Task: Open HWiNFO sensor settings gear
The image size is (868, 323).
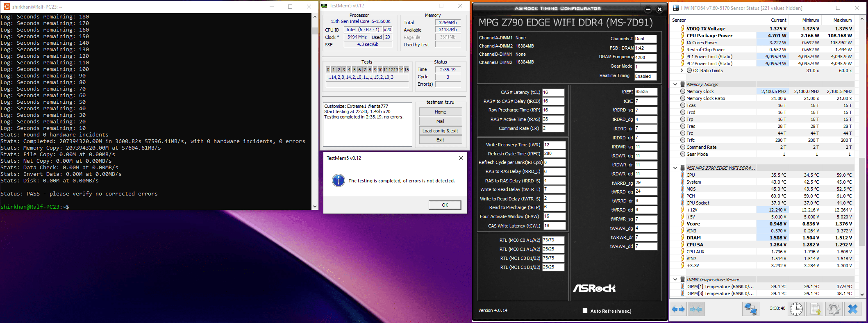Action: pyautogui.click(x=834, y=309)
